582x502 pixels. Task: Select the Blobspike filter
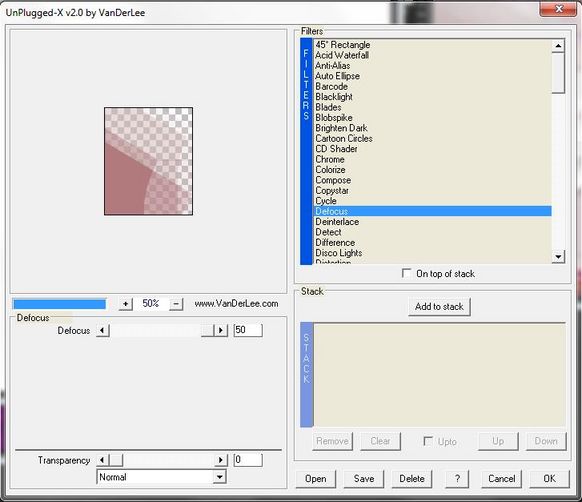[x=432, y=118]
